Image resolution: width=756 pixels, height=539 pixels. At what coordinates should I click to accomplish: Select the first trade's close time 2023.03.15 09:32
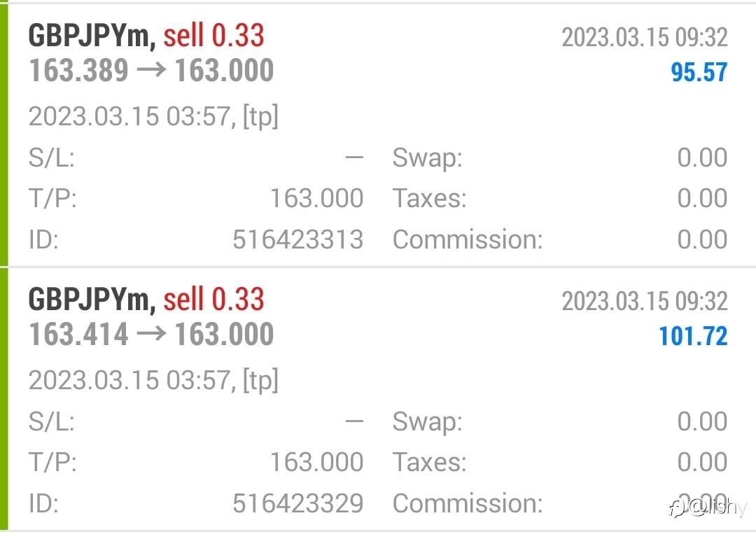[x=644, y=38]
